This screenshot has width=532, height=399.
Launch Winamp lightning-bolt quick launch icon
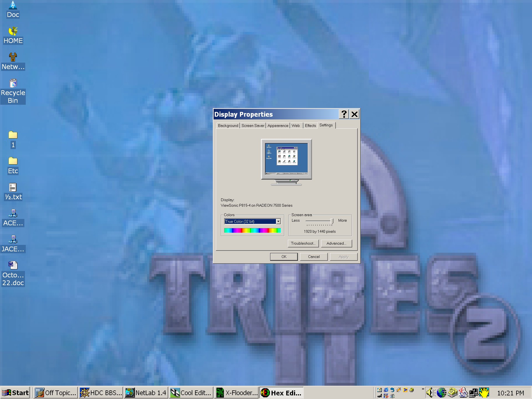[399, 390]
